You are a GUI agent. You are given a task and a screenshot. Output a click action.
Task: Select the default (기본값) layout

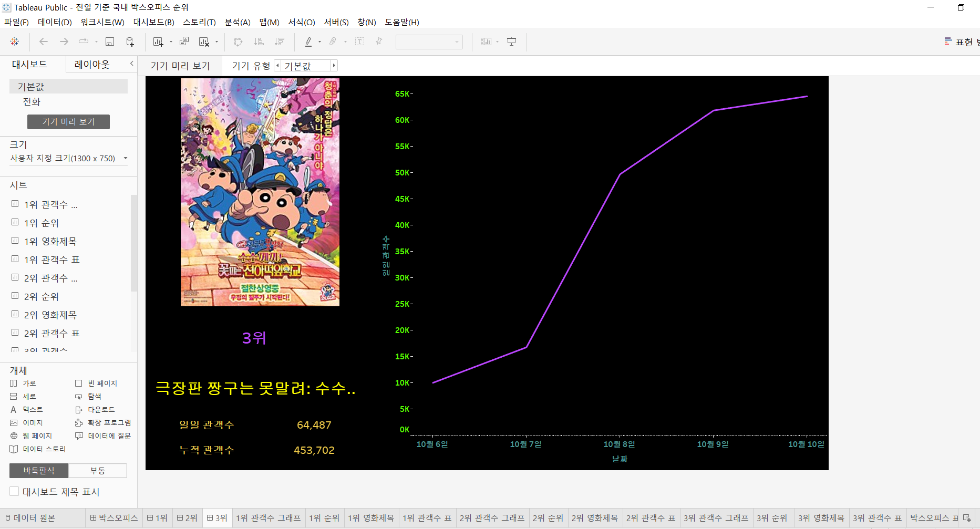(68, 86)
